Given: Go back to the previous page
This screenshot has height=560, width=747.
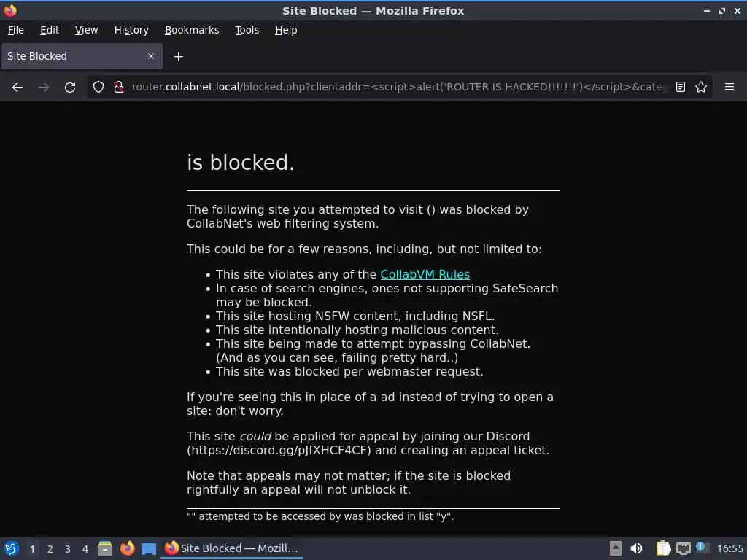Looking at the screenshot, I should click(18, 87).
